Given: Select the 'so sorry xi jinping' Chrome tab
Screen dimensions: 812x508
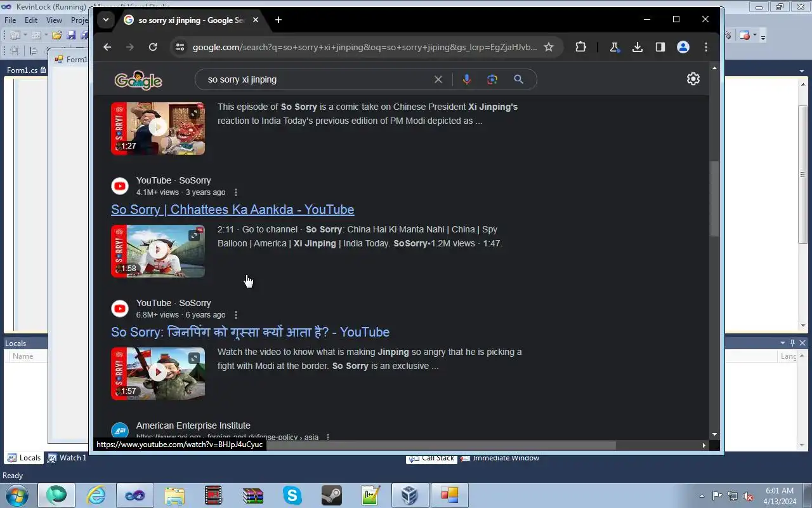Looking at the screenshot, I should (191, 20).
